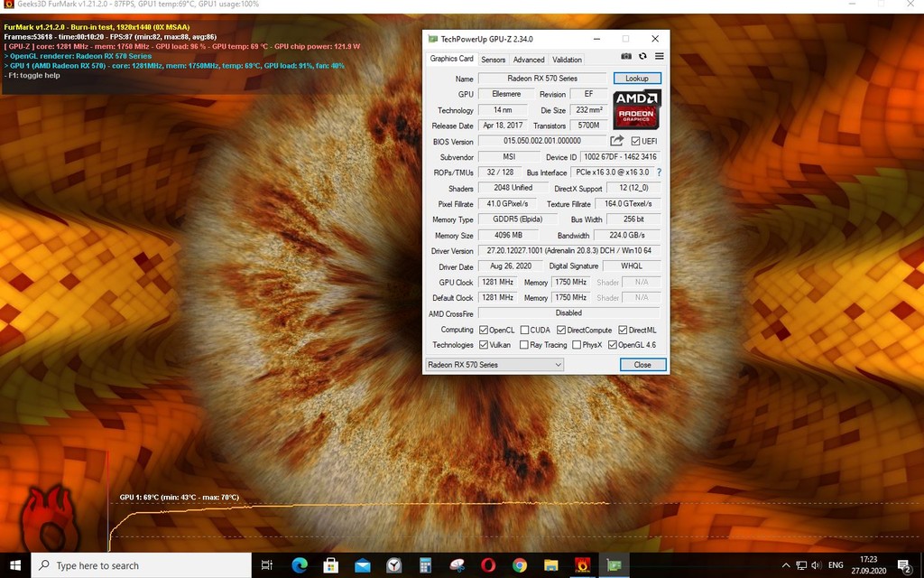Toggle the OpenCL checkbox

point(484,330)
